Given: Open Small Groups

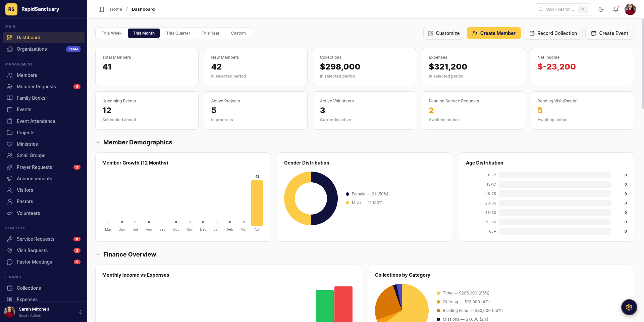Looking at the screenshot, I should pyautogui.click(x=44, y=155).
